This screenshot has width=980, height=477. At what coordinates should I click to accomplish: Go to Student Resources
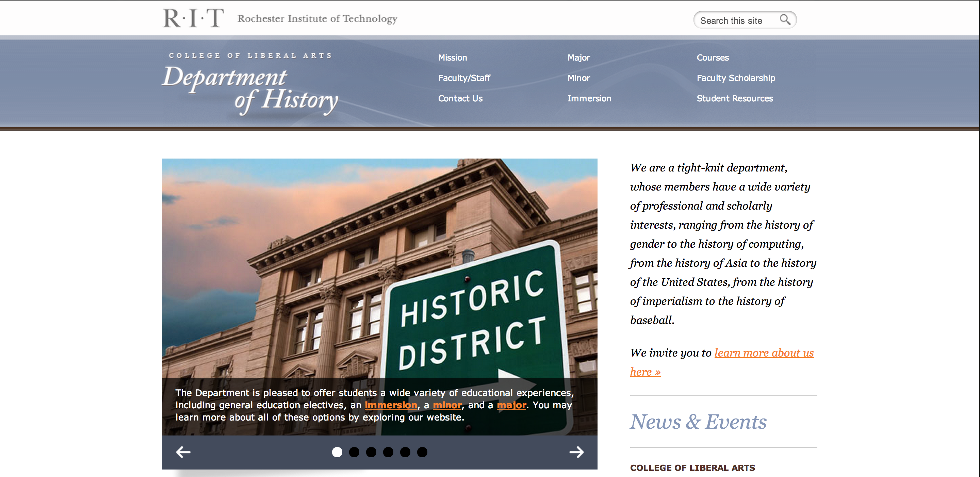coord(735,99)
